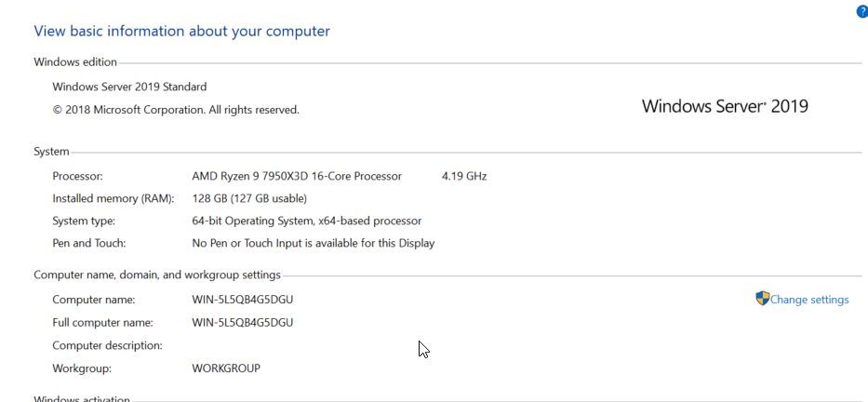Select the System section header

[51, 152]
